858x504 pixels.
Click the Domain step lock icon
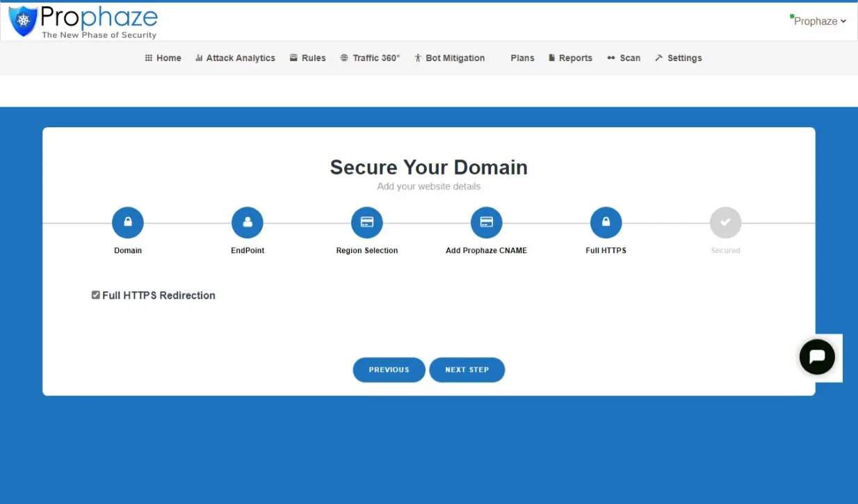point(128,222)
